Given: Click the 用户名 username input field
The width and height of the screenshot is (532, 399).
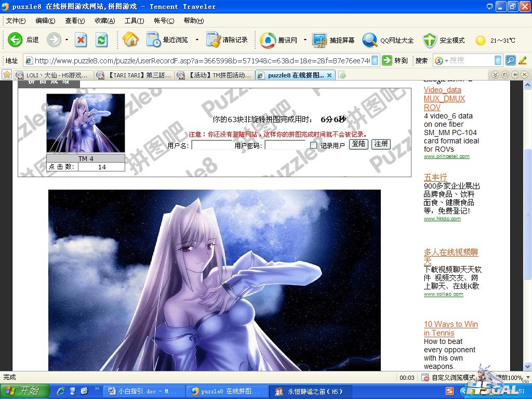Looking at the screenshot, I should coord(212,145).
